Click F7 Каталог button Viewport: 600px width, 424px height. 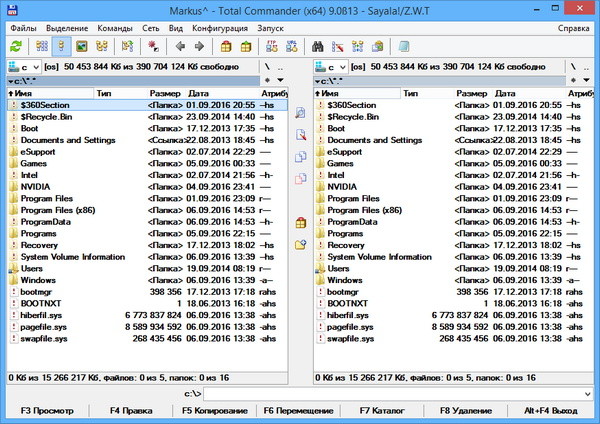tap(382, 411)
